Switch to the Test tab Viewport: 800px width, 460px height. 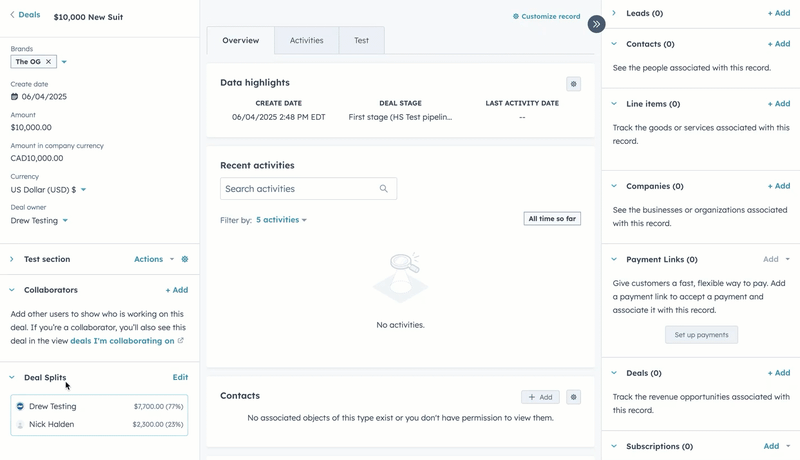(362, 40)
